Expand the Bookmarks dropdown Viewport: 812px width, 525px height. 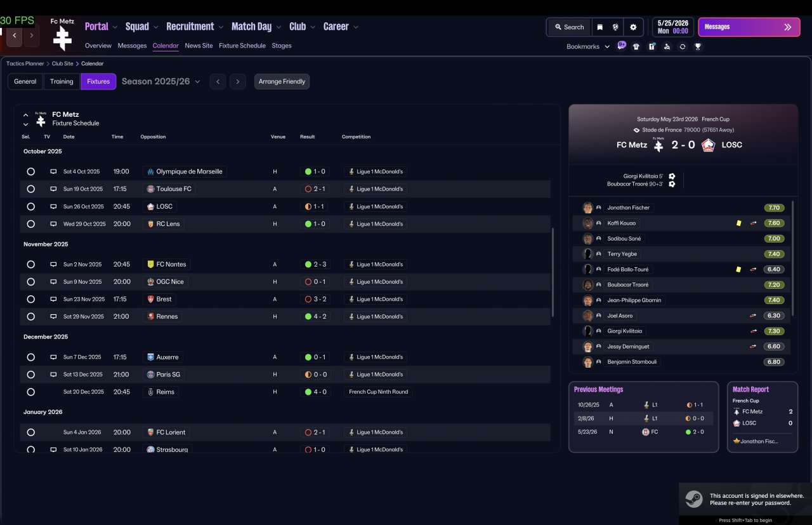pyautogui.click(x=588, y=46)
